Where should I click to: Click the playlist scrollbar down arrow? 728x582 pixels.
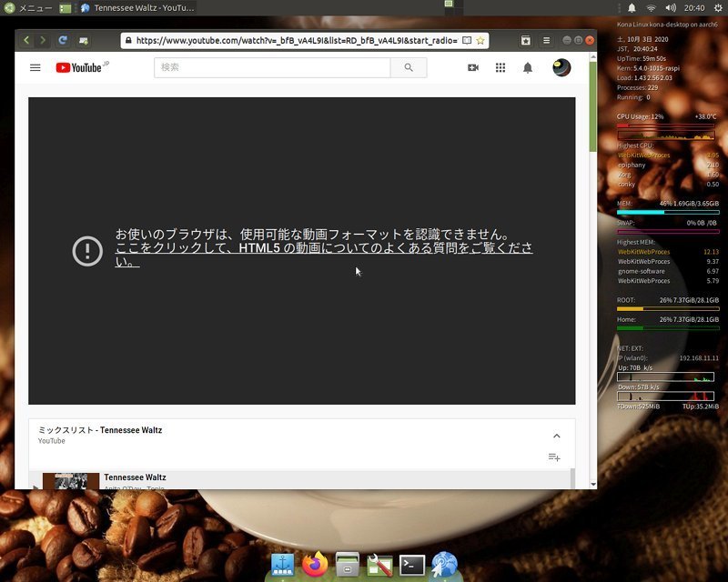592,484
